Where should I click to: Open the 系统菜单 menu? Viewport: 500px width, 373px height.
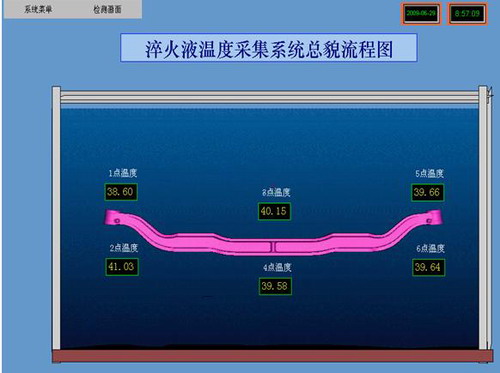point(38,9)
